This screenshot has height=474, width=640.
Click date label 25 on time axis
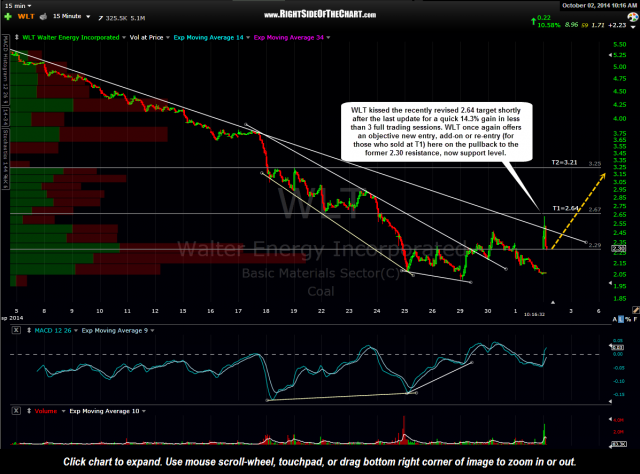point(404,311)
